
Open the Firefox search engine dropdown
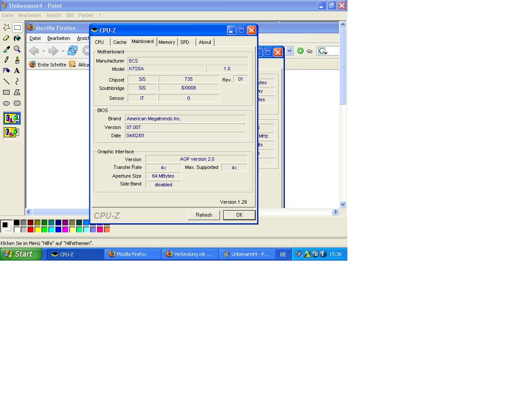322,51
